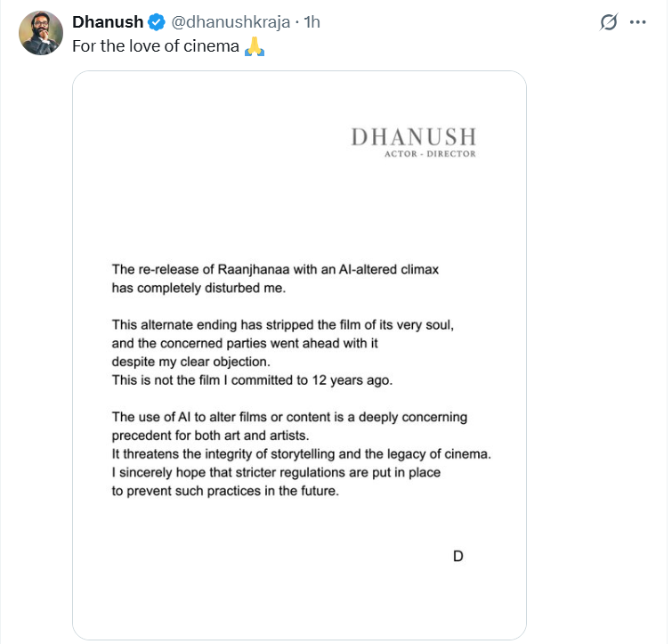Click the DHANUSH letterhead logo in image
The image size is (672, 644).
click(x=413, y=137)
